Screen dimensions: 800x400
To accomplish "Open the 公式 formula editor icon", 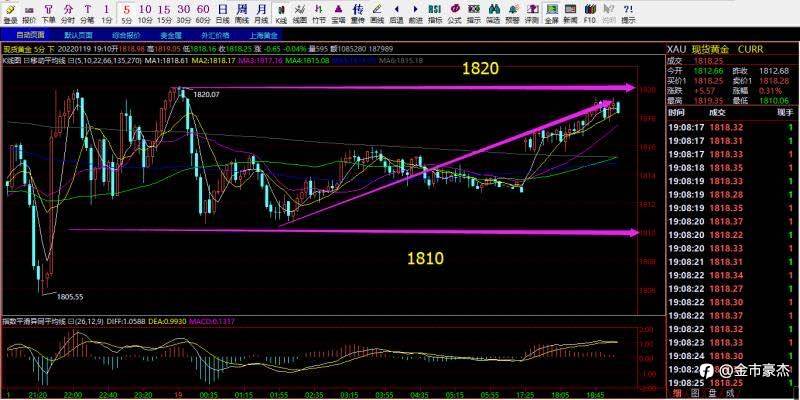I will click(x=454, y=14).
